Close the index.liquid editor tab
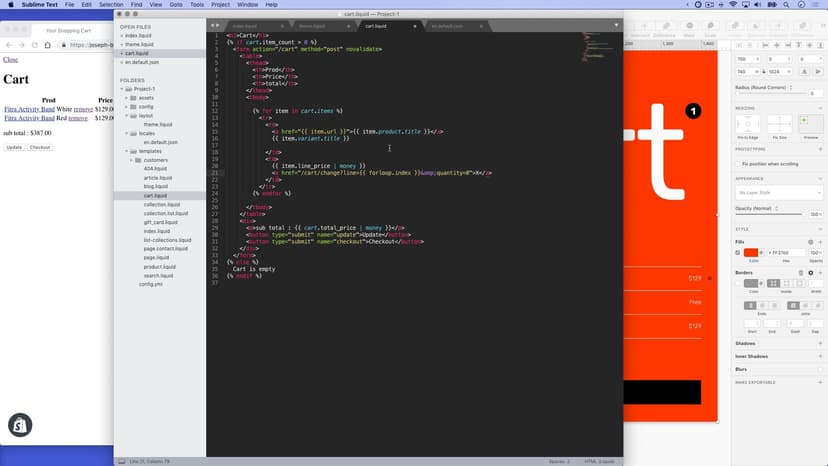 tap(282, 25)
